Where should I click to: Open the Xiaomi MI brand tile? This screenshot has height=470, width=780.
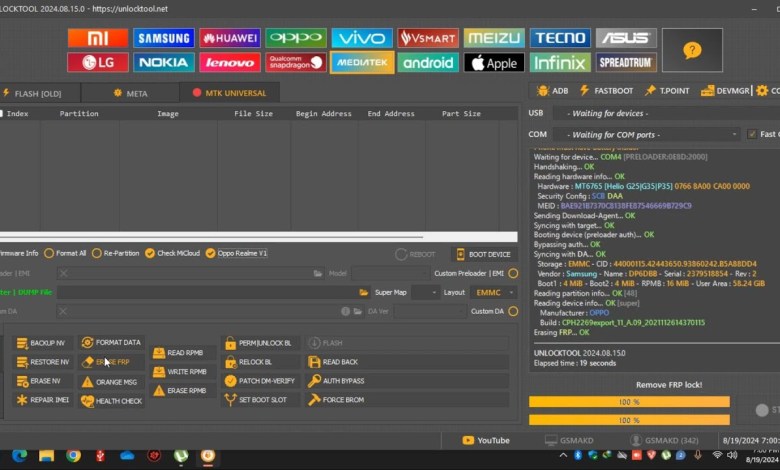98,38
